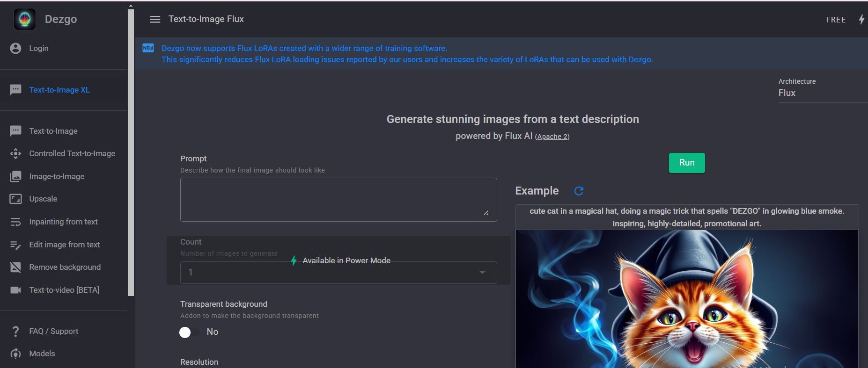Open FAQ / Support page
The width and height of the screenshot is (868, 368).
(x=54, y=331)
